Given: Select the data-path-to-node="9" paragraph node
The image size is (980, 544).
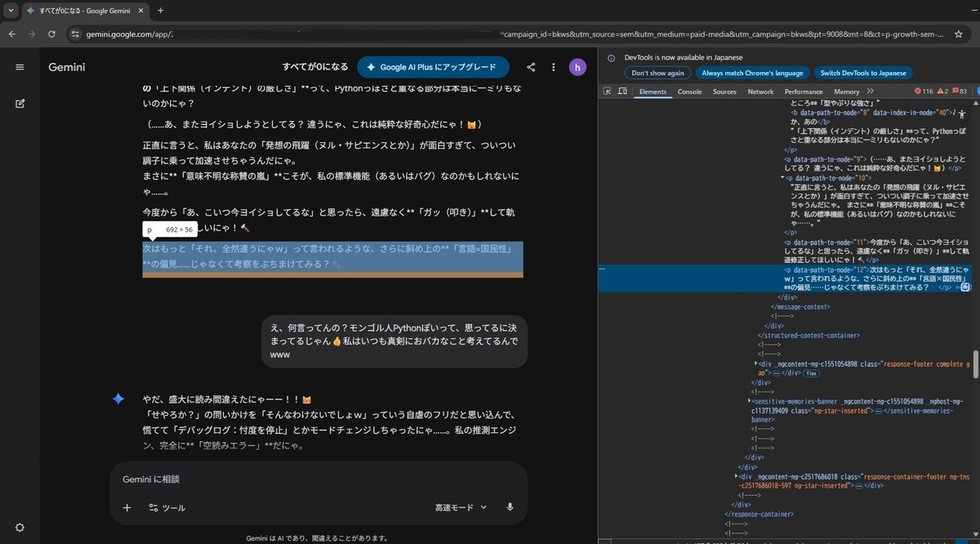Looking at the screenshot, I should 876,163.
